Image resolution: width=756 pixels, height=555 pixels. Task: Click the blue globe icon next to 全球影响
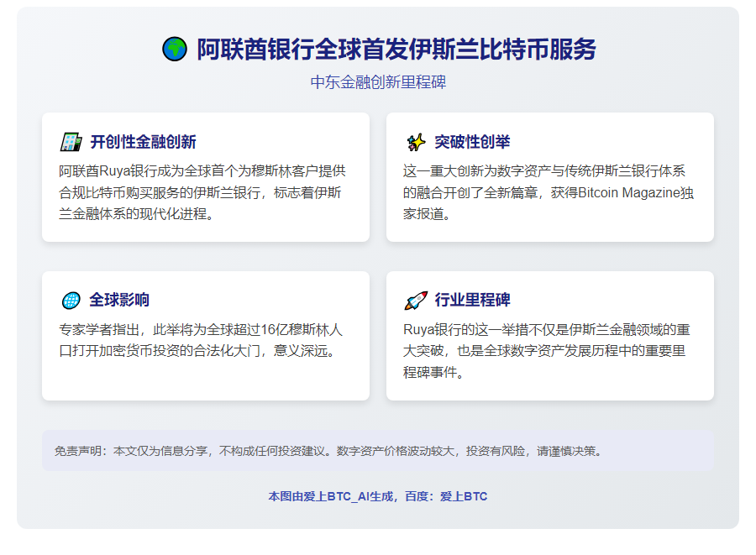(71, 300)
